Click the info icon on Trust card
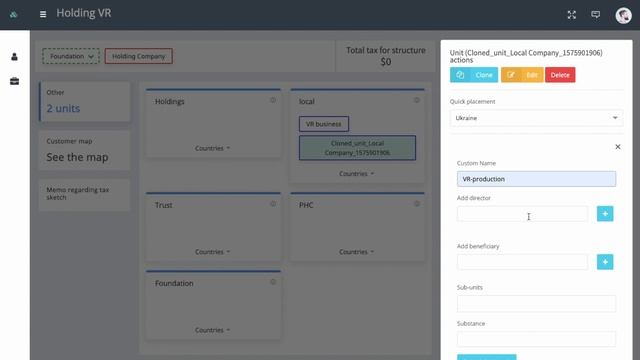 click(x=273, y=204)
